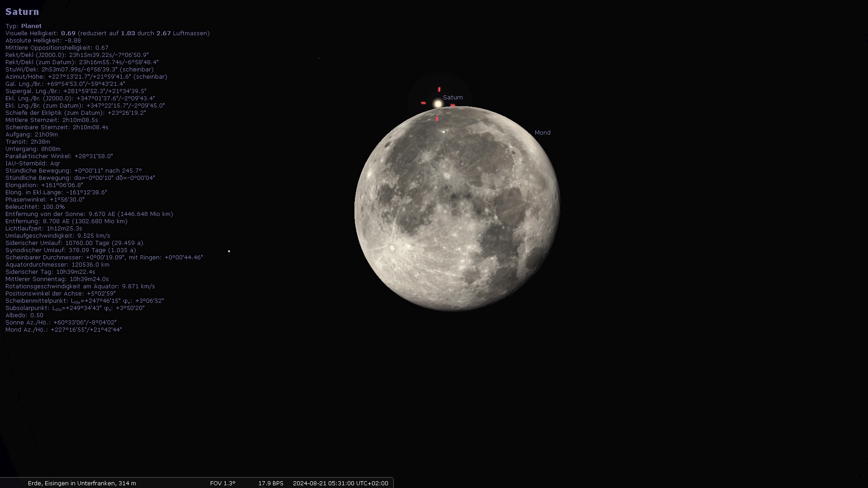Click the large dark mare on Moon's right
This screenshot has width=868, height=488.
(x=511, y=207)
